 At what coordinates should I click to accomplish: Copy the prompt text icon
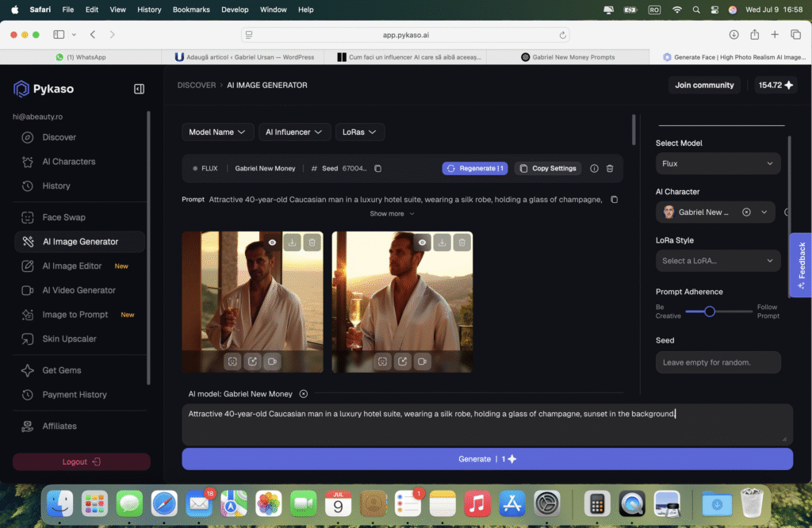point(615,200)
